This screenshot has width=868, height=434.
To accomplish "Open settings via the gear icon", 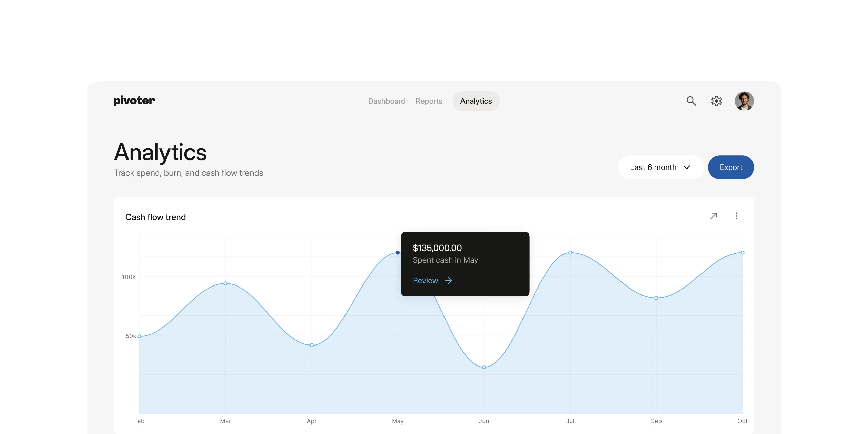I will click(x=716, y=101).
